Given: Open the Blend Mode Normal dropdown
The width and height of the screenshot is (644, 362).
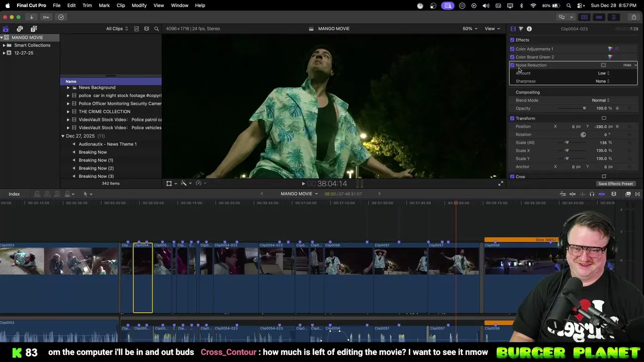Looking at the screenshot, I should pos(600,100).
